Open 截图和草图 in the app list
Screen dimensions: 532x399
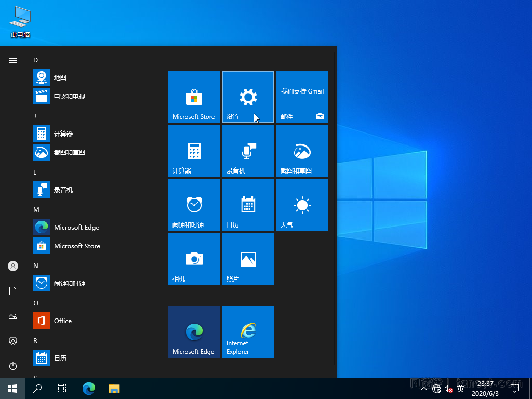pyautogui.click(x=95, y=152)
